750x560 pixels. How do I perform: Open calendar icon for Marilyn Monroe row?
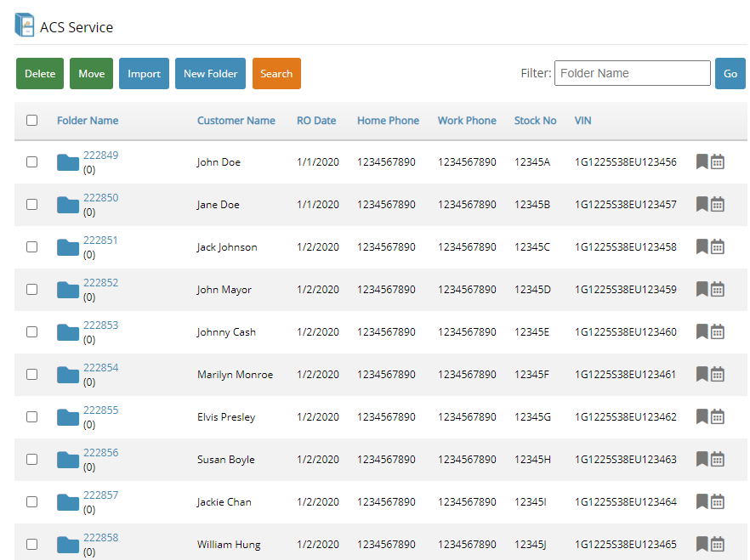tap(717, 374)
